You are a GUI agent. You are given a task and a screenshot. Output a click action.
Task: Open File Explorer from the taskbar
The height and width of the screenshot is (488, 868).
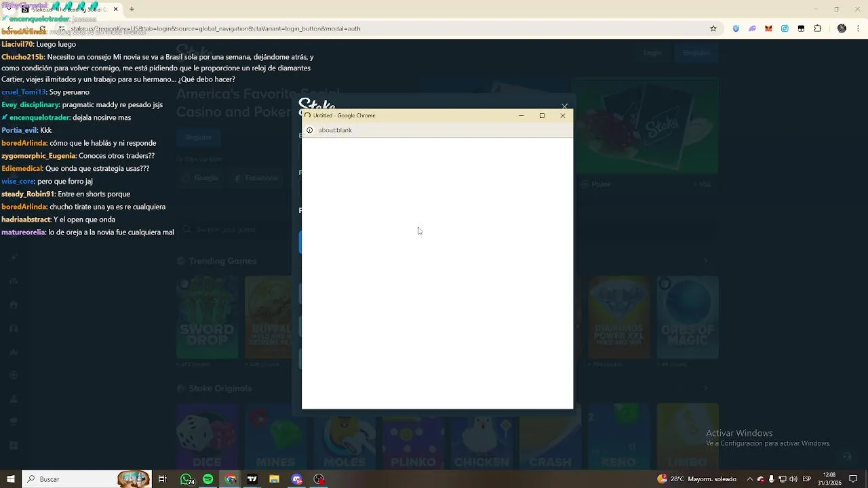point(274,479)
